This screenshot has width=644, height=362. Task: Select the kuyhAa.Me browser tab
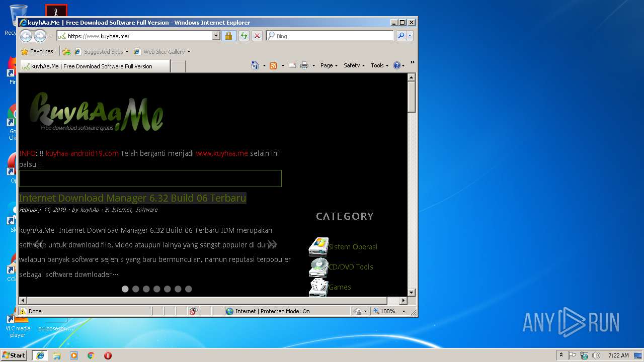tap(95, 66)
